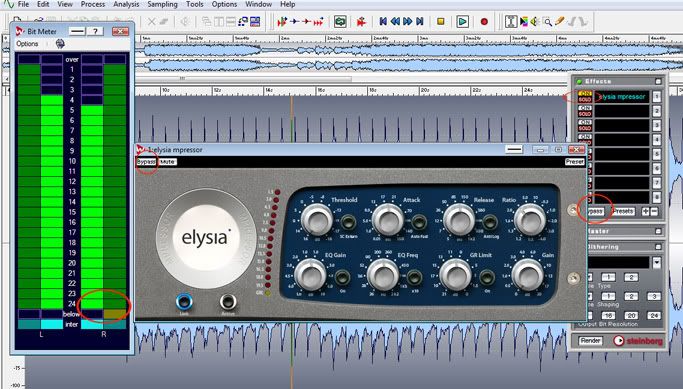Click the Master Section Bypass button
Screen dimensions: 683x389
tap(595, 211)
